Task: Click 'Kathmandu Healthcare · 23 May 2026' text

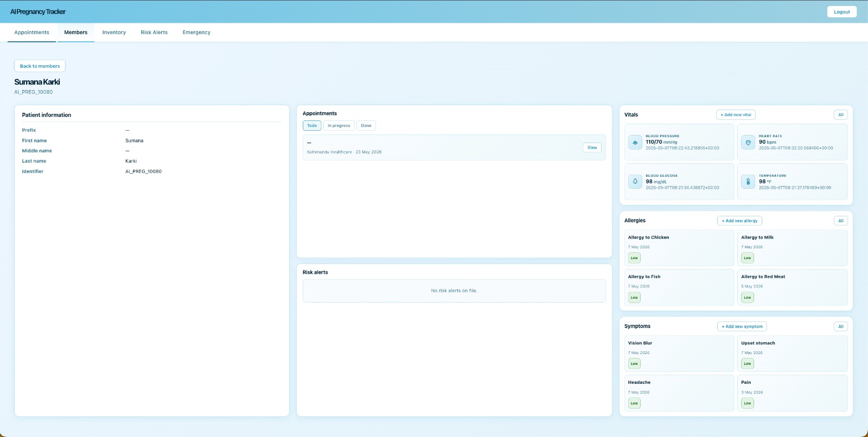Action: click(344, 152)
